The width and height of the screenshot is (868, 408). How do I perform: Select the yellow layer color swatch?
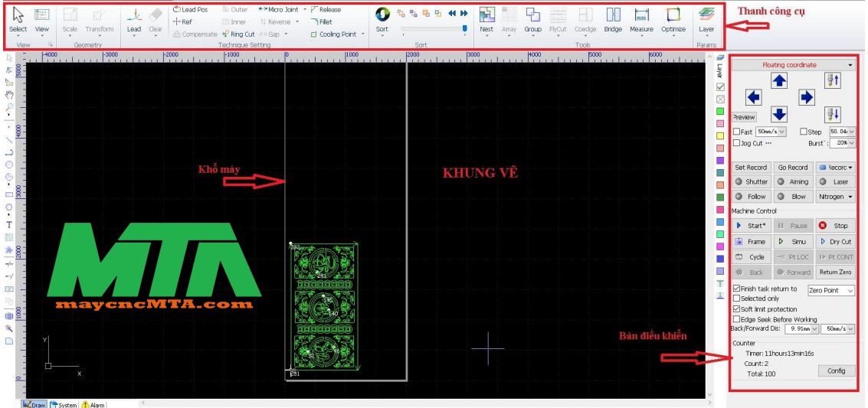(x=720, y=135)
